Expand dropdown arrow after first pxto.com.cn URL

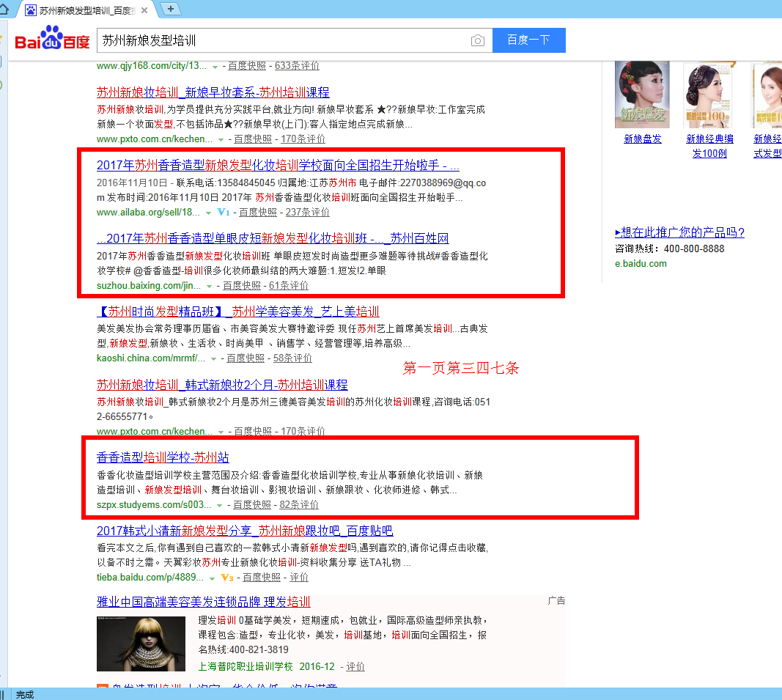click(x=221, y=140)
